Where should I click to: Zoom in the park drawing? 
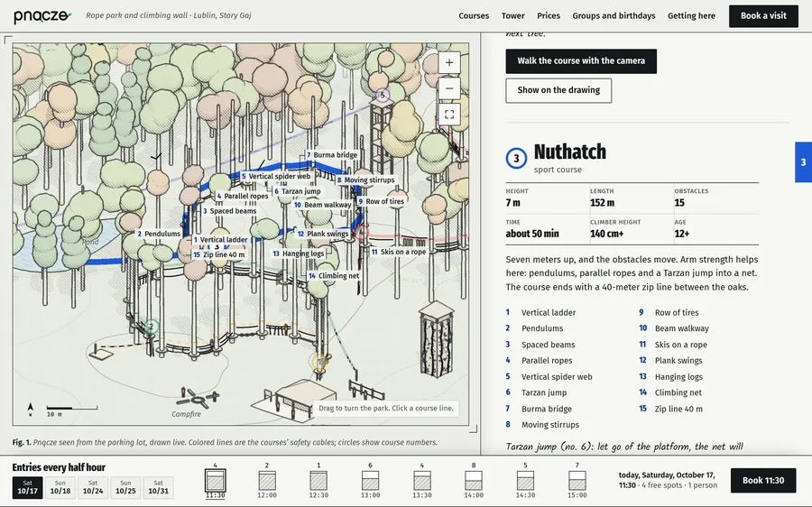tap(449, 62)
